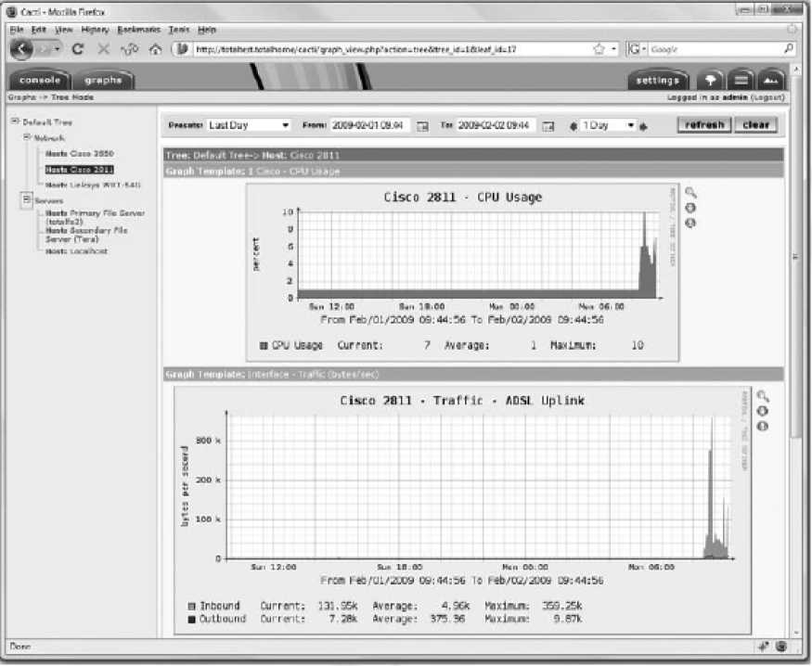Image resolution: width=812 pixels, height=666 pixels.
Task: Zoom ADSL Uplink traffic graph magnifier
Action: click(x=763, y=396)
